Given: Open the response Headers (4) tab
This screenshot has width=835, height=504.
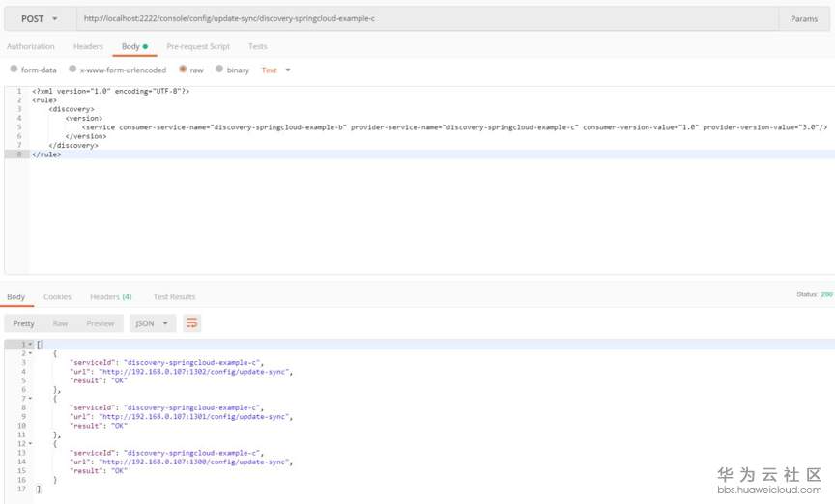Looking at the screenshot, I should (111, 296).
